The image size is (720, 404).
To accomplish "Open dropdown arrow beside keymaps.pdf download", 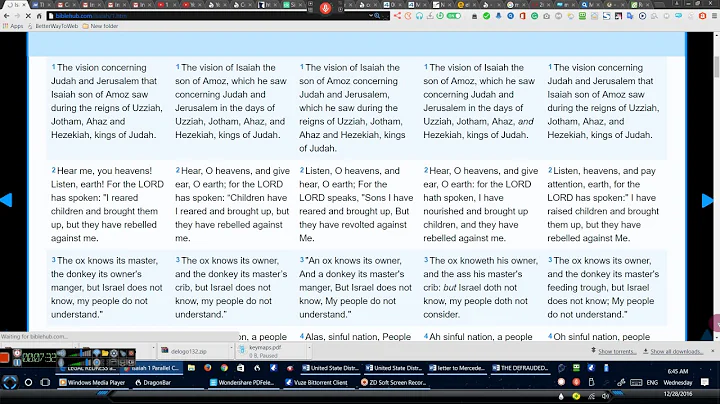I will (x=309, y=348).
